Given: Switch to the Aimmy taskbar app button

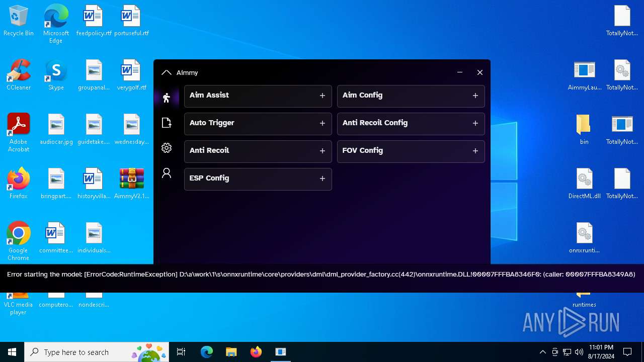Looking at the screenshot, I should pos(280,352).
